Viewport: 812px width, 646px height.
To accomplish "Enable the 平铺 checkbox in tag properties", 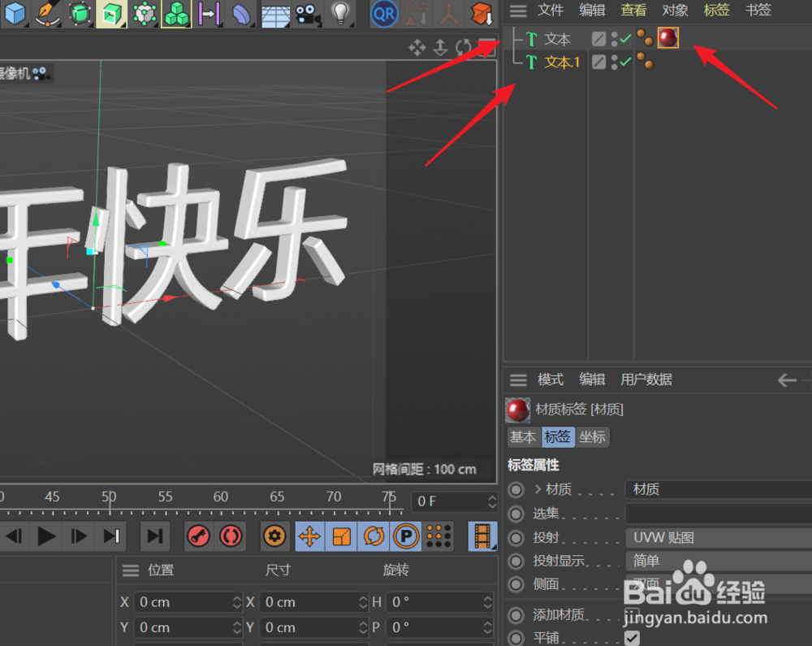I will pos(632,639).
